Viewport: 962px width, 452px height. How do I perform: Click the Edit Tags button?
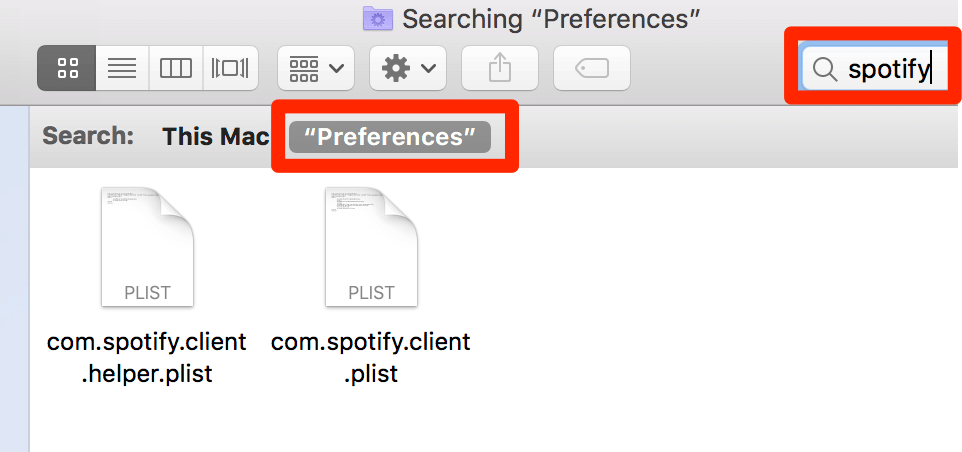(592, 68)
